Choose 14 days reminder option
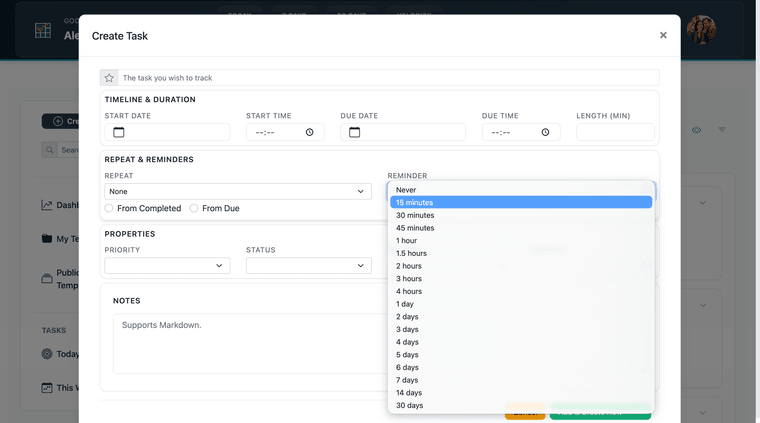Screen dimensions: 760x423 coord(521,392)
